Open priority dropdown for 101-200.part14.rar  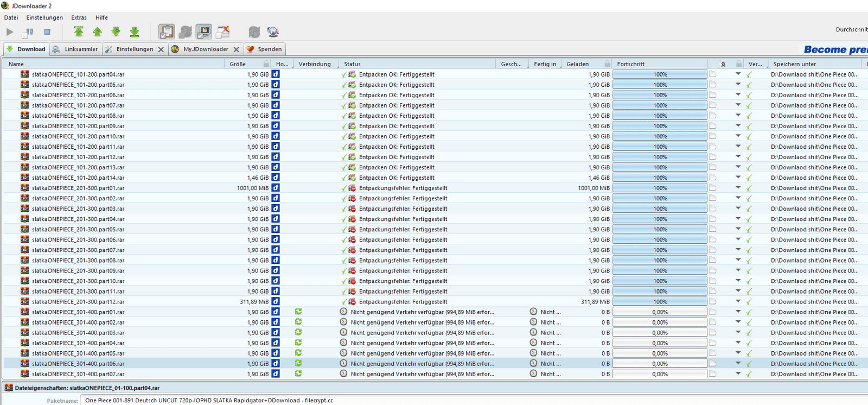tap(738, 177)
